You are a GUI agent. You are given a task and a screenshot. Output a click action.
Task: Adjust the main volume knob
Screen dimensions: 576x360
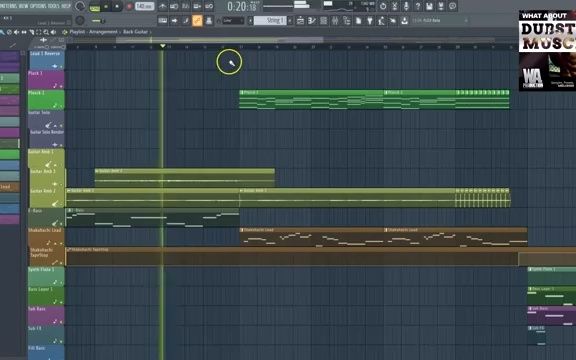(x=80, y=6)
